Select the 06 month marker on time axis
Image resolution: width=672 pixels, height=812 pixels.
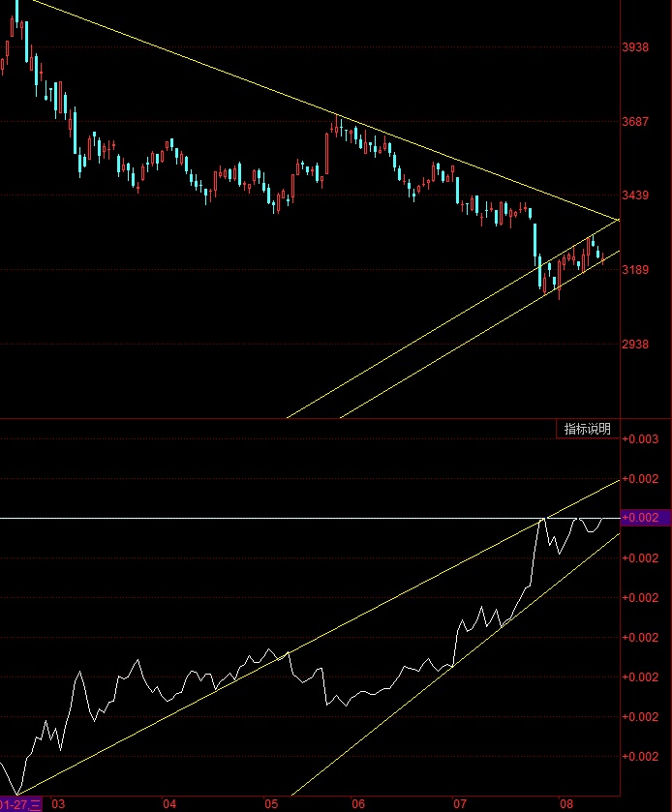tap(358, 804)
